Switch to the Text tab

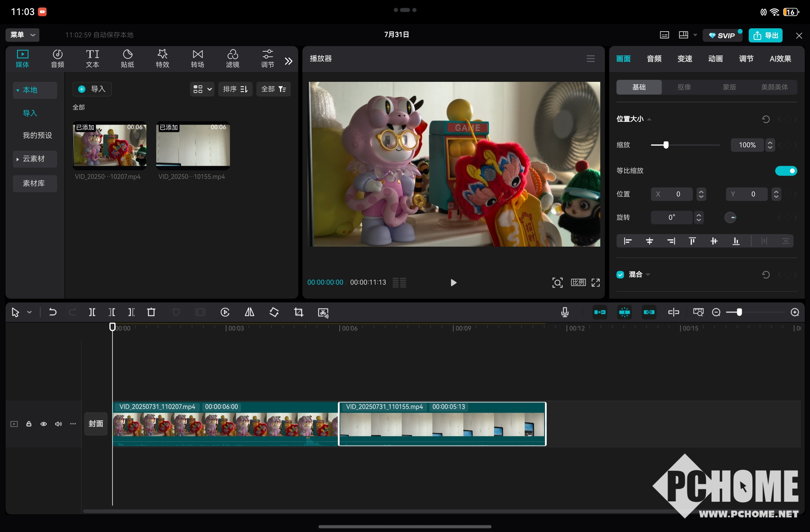[x=93, y=58]
